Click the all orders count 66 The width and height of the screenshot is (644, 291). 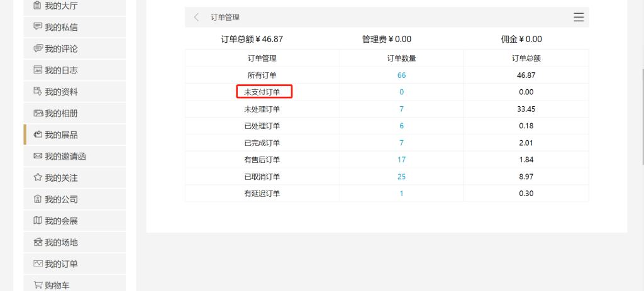click(x=402, y=75)
